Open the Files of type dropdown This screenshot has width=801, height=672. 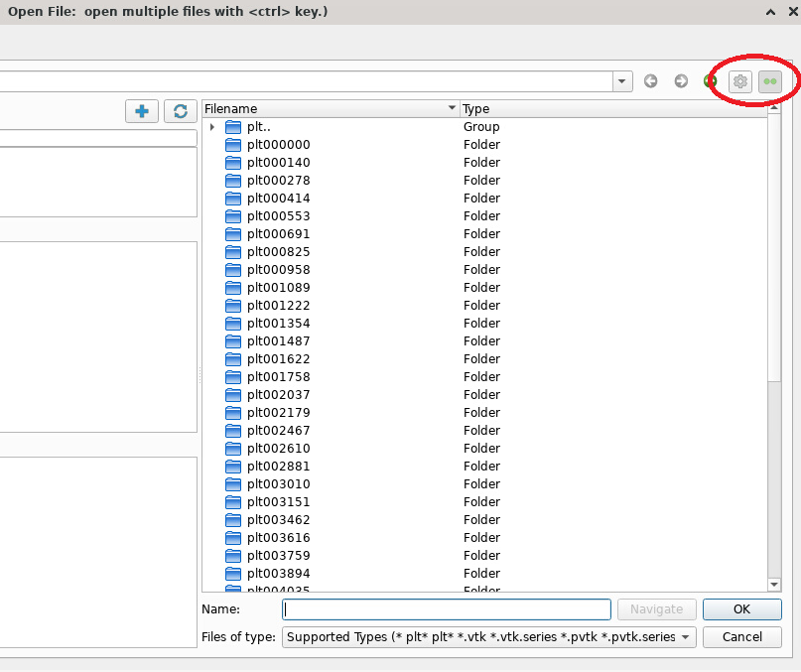coord(489,637)
